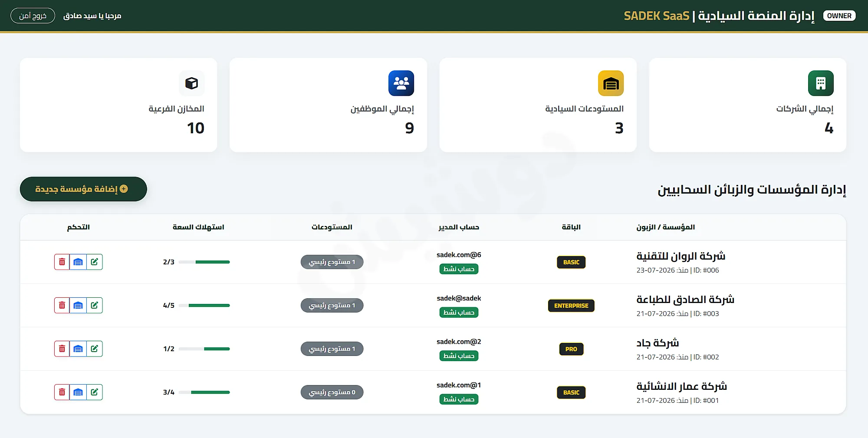The height and width of the screenshot is (438, 868).
Task: Click حساب نشط badge under sadek@sadek
Action: 459,313
